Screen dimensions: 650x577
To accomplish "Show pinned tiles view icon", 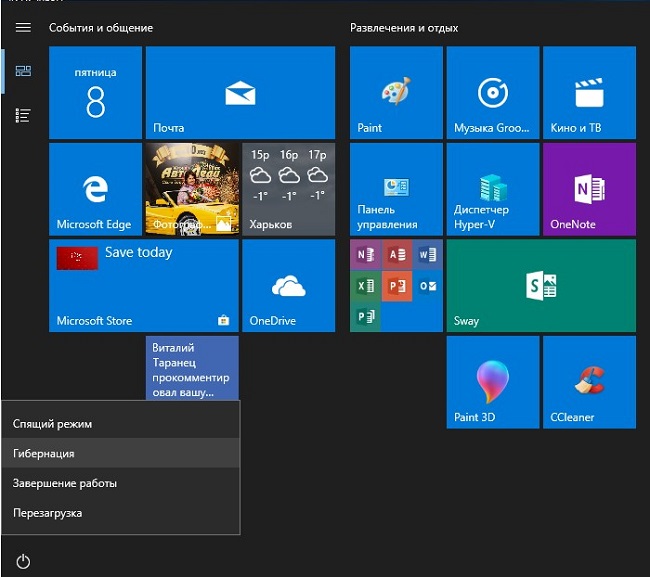I will pos(23,71).
